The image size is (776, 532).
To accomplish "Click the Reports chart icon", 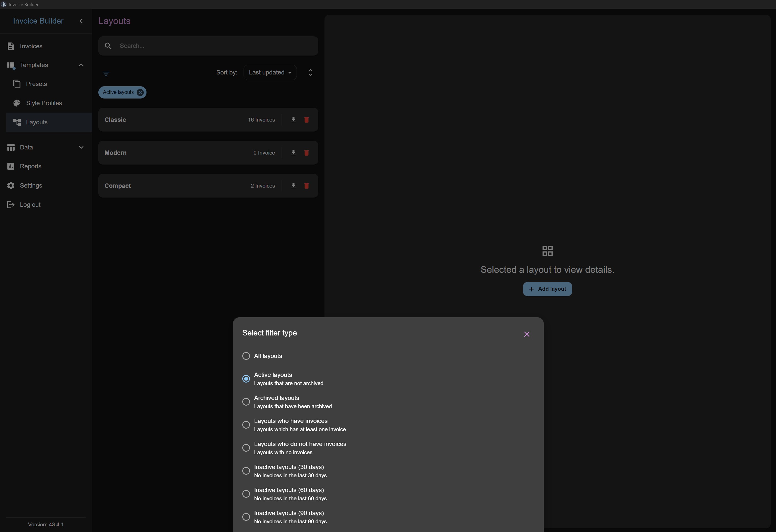I will click(x=11, y=166).
